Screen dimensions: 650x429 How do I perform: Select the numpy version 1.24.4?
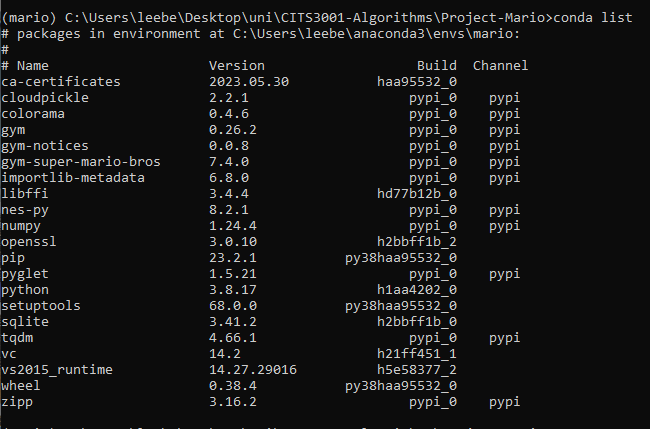233,226
